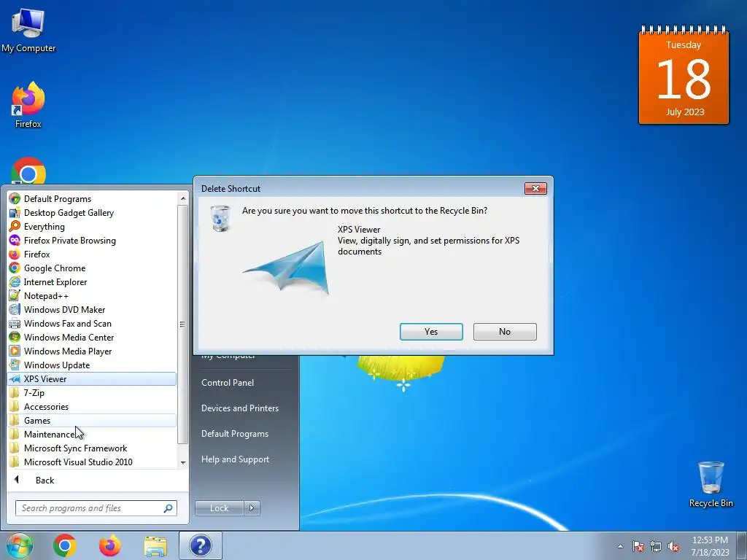
Task: Open Devices and Printers
Action: pos(239,408)
